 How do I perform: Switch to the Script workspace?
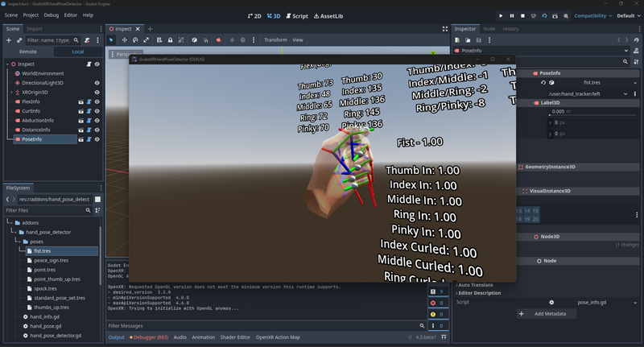[x=297, y=16]
